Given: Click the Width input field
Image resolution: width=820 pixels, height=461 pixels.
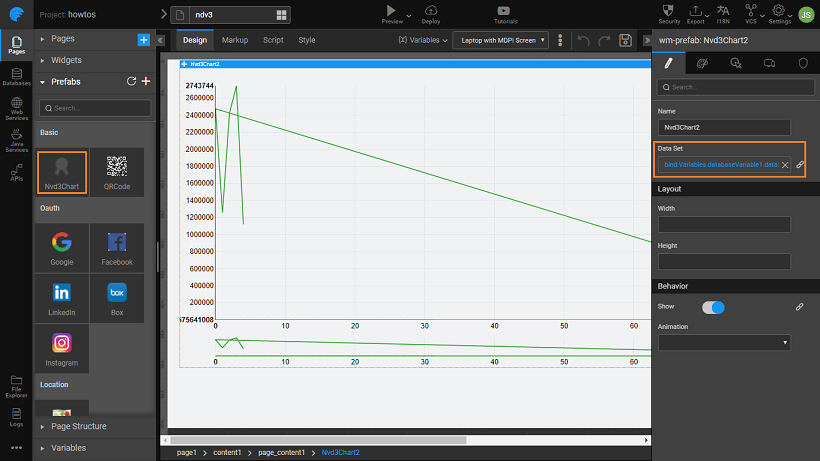Looking at the screenshot, I should click(x=724, y=225).
